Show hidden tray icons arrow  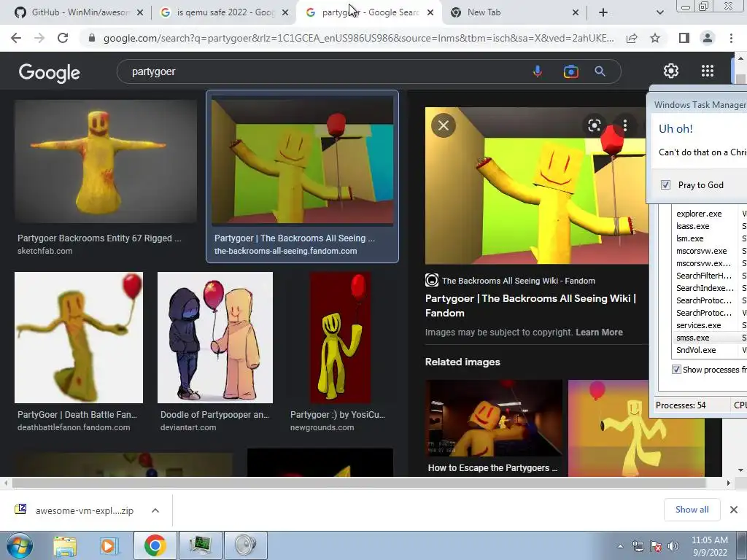pos(620,546)
